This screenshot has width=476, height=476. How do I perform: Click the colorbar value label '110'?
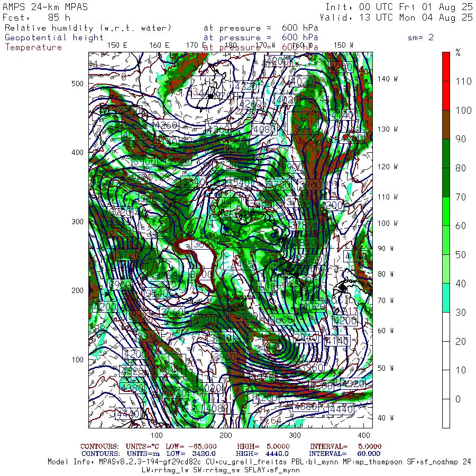463,81
